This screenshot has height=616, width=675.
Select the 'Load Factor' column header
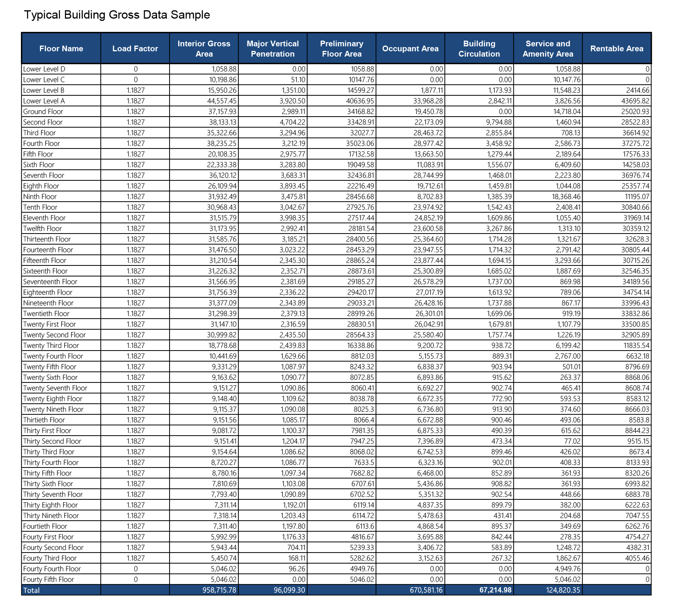(x=135, y=49)
